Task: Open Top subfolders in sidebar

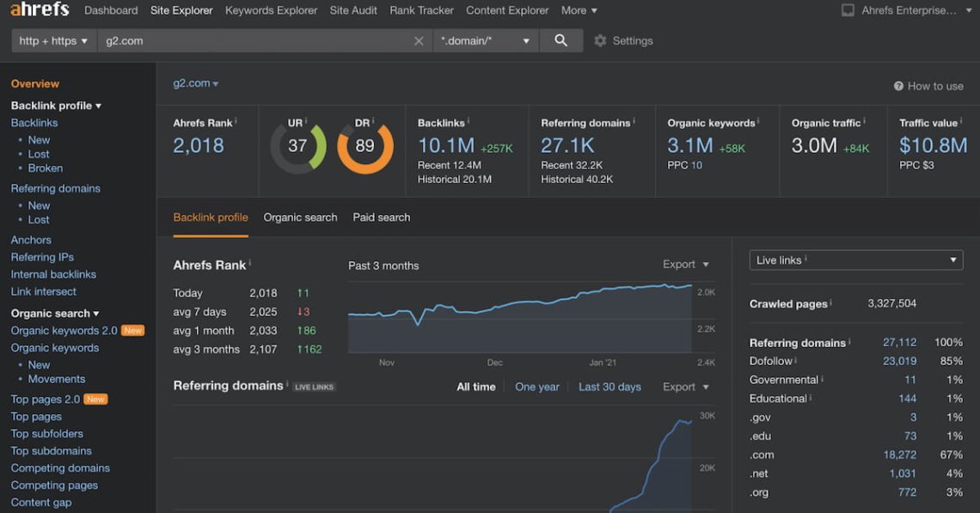Action: click(x=46, y=434)
